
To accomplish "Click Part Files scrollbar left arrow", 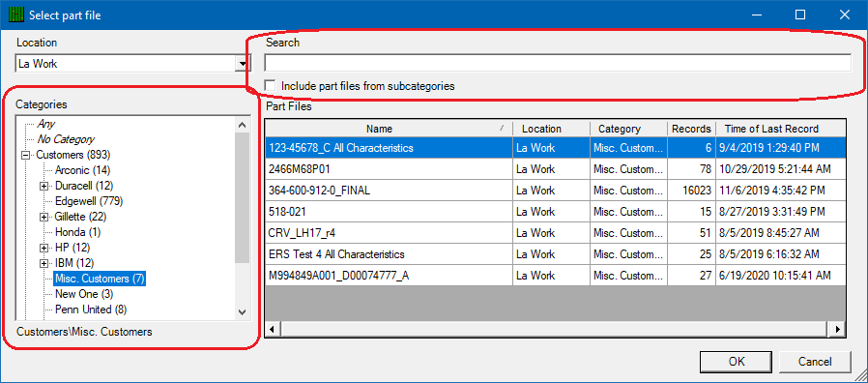I will pos(273,330).
